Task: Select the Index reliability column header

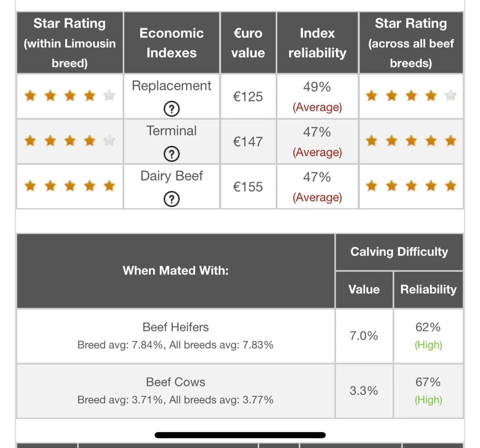Action: coord(317,43)
